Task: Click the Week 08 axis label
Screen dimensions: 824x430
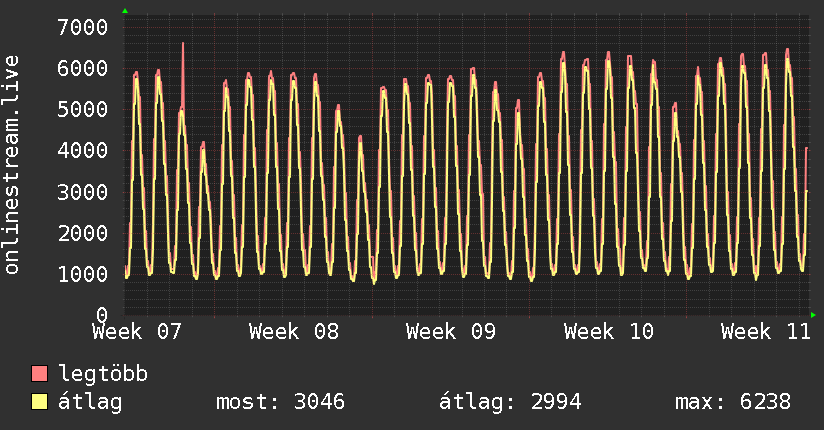Action: tap(294, 332)
